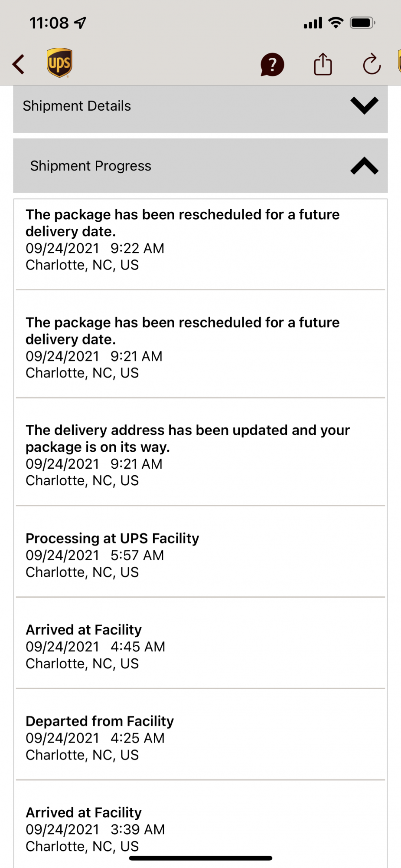Image resolution: width=401 pixels, height=868 pixels.
Task: Tap the battery icon in status bar
Action: [362, 23]
